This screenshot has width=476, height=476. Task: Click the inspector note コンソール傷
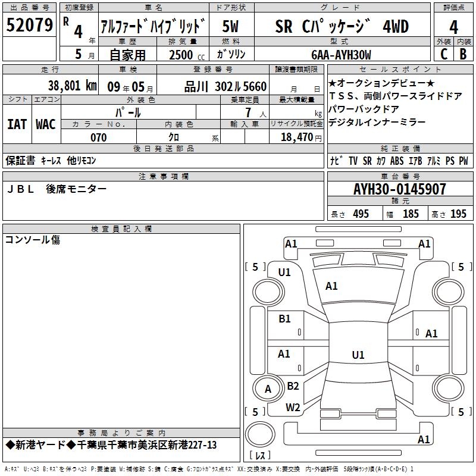pyautogui.click(x=33, y=240)
